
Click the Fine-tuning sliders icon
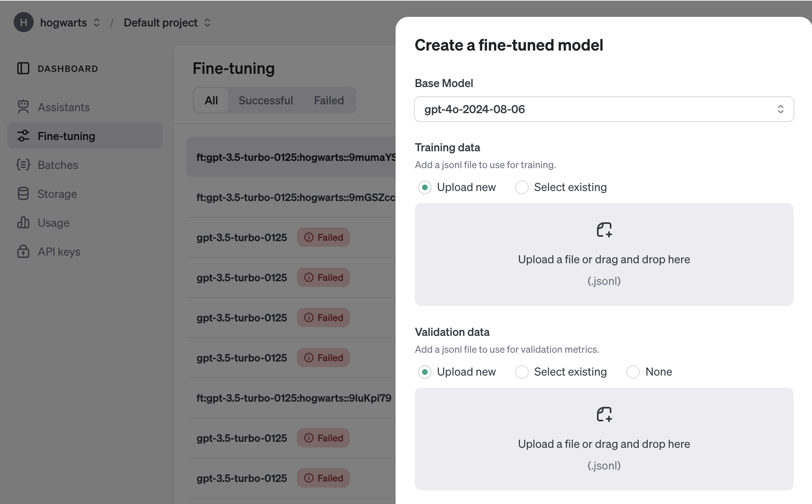[23, 136]
